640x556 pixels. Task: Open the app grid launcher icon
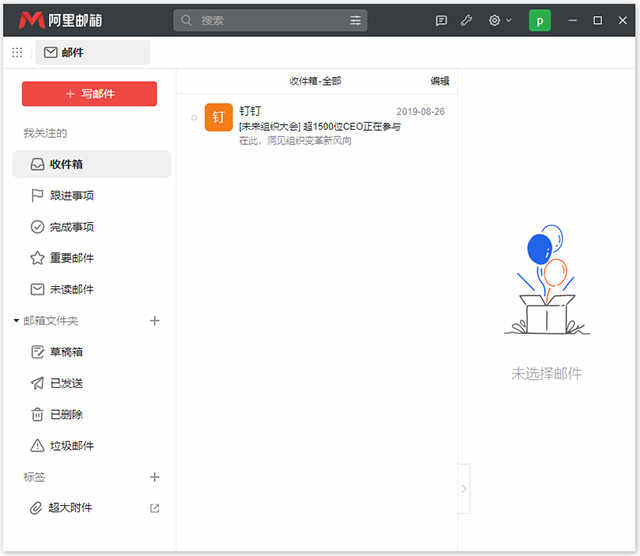[x=17, y=52]
